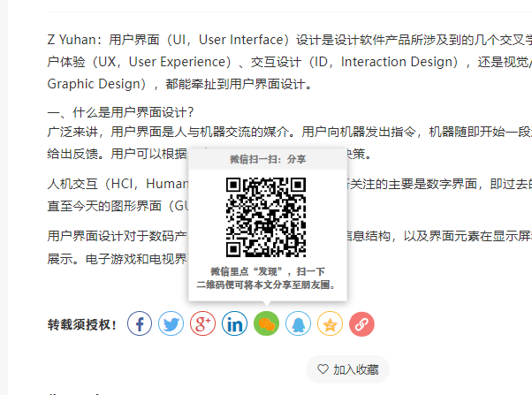Share via the QQ penguin icon
This screenshot has height=395, width=532.
pos(298,323)
